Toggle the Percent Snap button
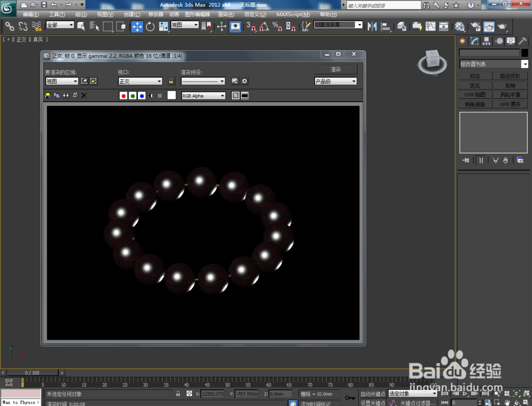The width and height of the screenshot is (532, 406). coord(278,26)
